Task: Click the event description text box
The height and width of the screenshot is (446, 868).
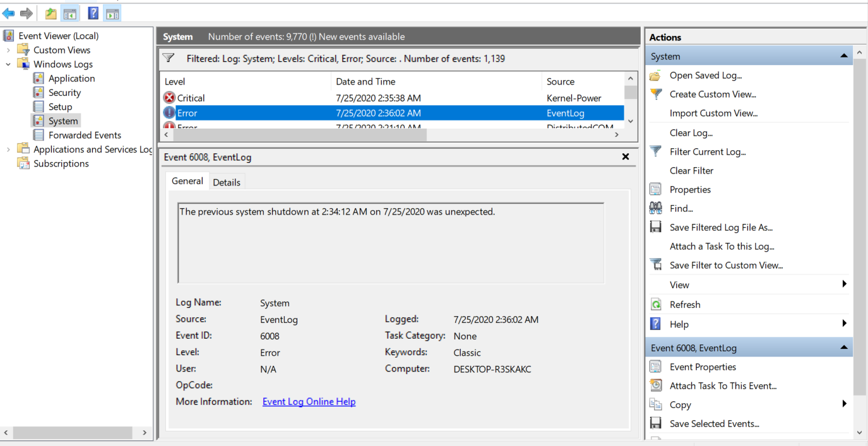Action: [x=391, y=243]
